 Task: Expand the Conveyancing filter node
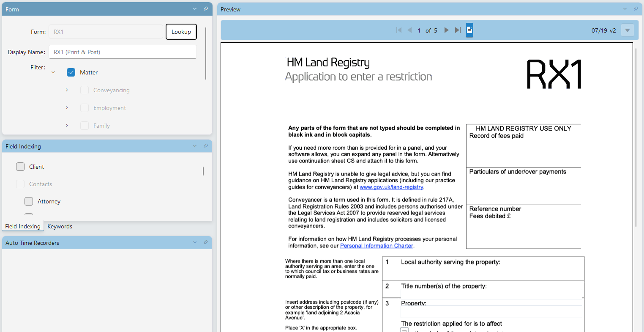point(67,90)
